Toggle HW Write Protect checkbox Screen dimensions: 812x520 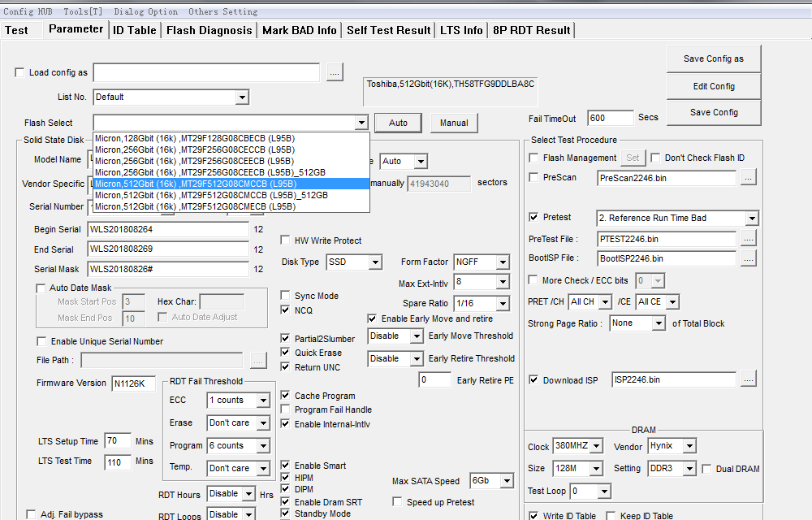coord(285,240)
